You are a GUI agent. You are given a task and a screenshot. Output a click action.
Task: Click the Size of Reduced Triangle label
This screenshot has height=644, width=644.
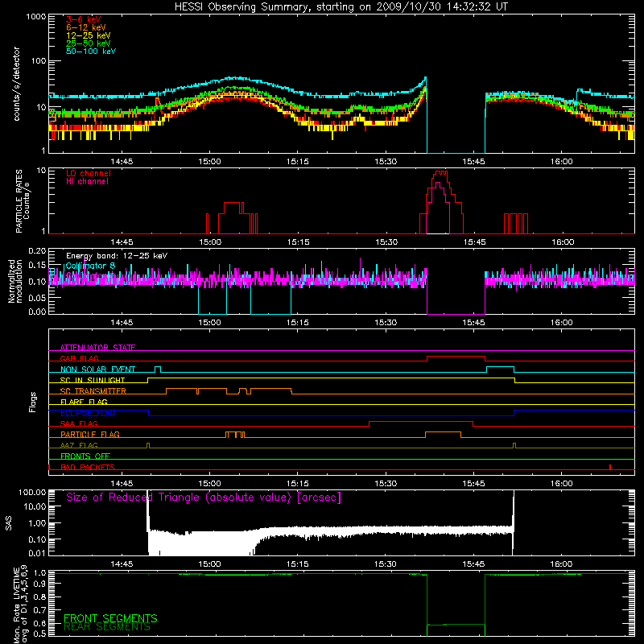[204, 497]
